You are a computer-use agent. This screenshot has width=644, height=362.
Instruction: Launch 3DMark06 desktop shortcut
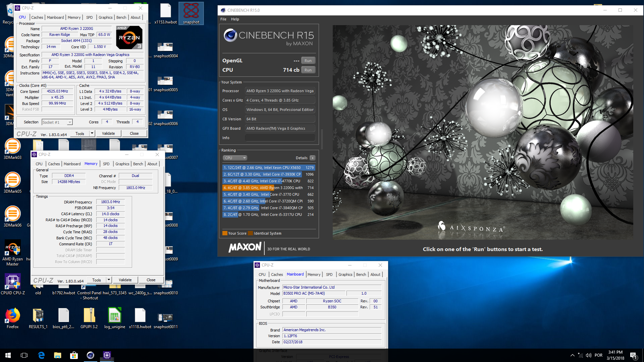(12, 217)
